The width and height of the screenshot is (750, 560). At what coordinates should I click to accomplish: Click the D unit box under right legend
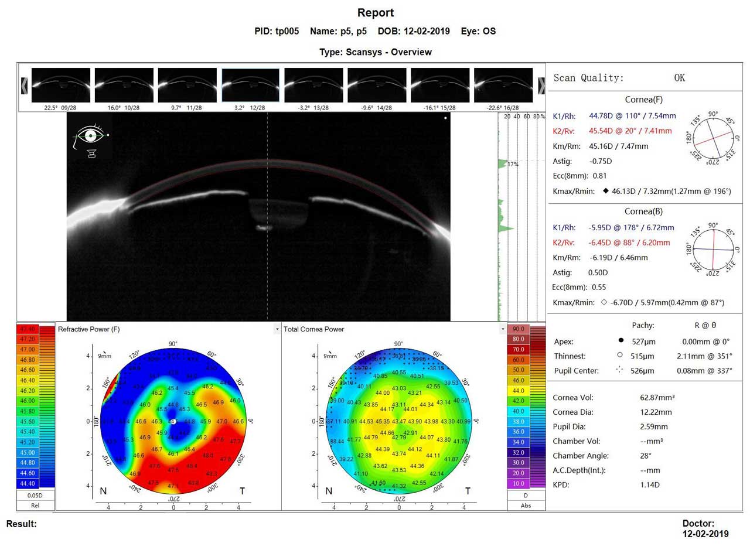click(x=526, y=496)
